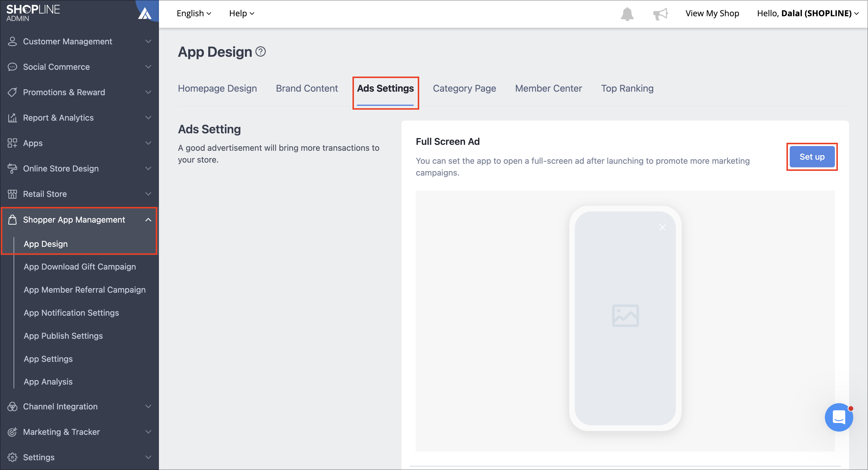Expand Social Commerce chevron
This screenshot has width=868, height=470.
[x=148, y=67]
